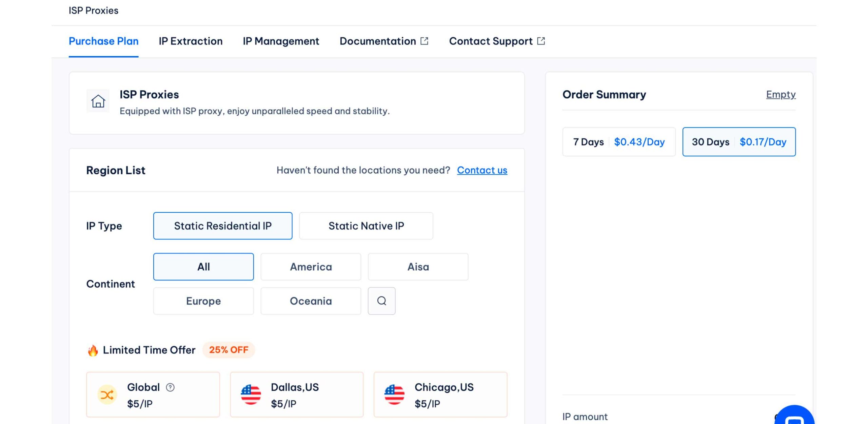Filter regions by Europe continent
The height and width of the screenshot is (424, 868).
[203, 301]
